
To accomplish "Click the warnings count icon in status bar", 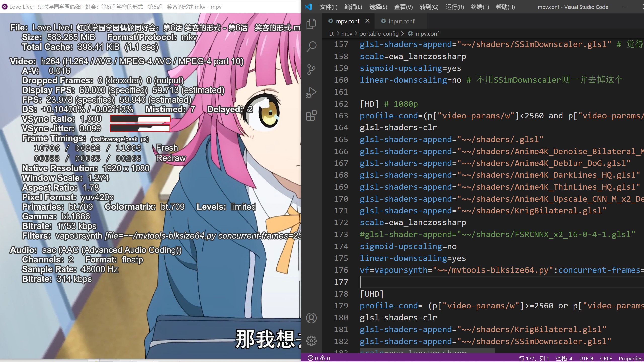I will click(323, 358).
